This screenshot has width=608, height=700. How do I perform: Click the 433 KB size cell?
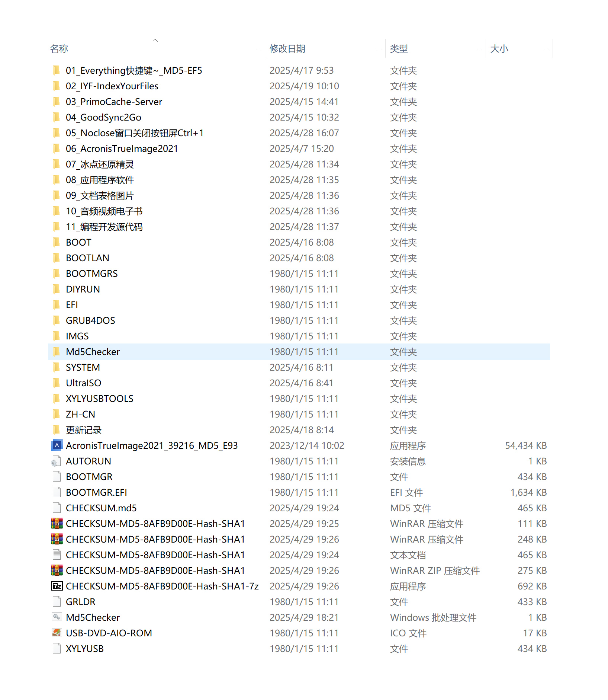[x=532, y=602]
